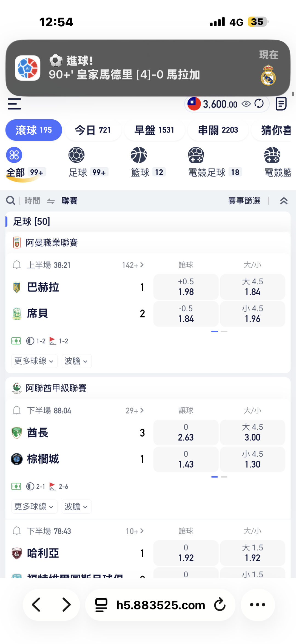The height and width of the screenshot is (644, 296).
Task: Select the 籃球 sport icon
Action: click(139, 155)
